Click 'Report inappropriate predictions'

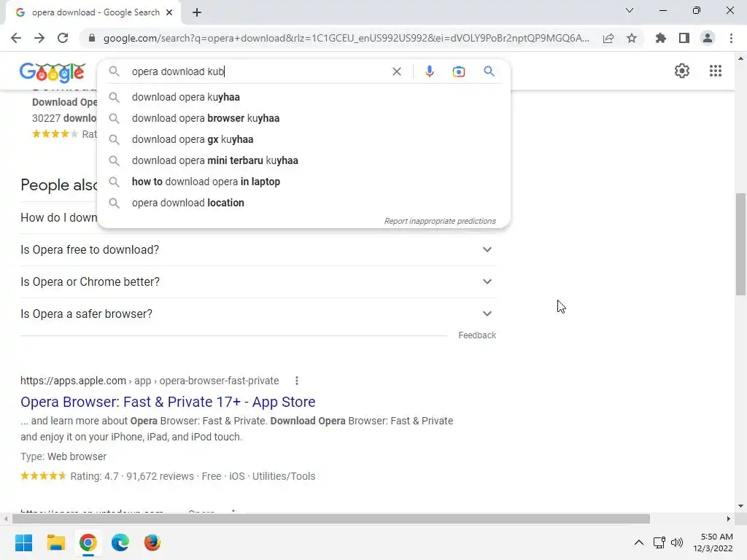pyautogui.click(x=440, y=221)
